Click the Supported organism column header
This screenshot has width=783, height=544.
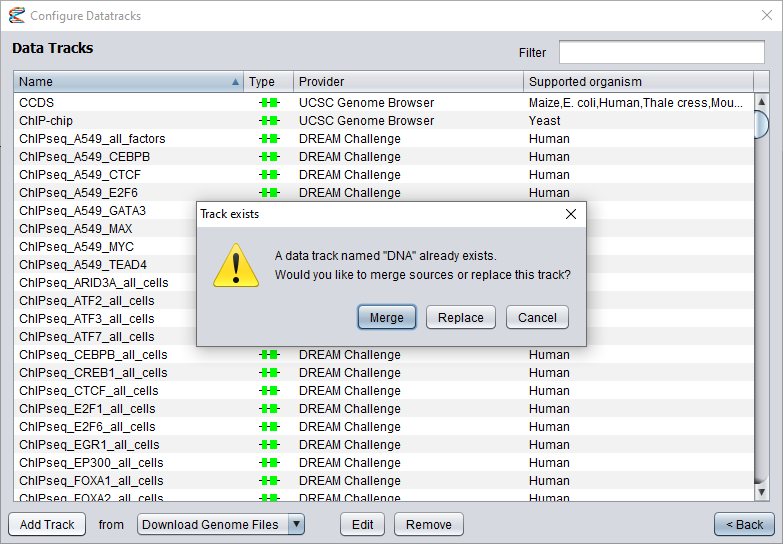[x=638, y=82]
